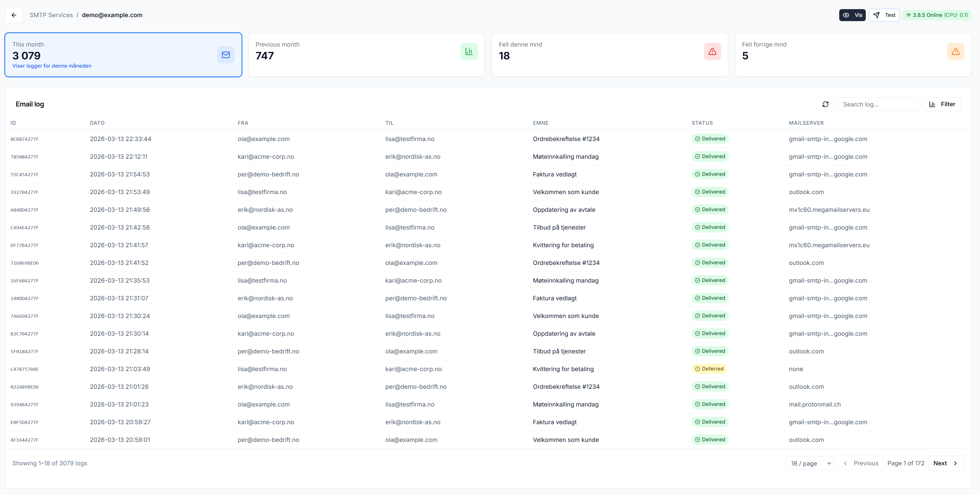Click the envelope icon in This month card

[226, 55]
